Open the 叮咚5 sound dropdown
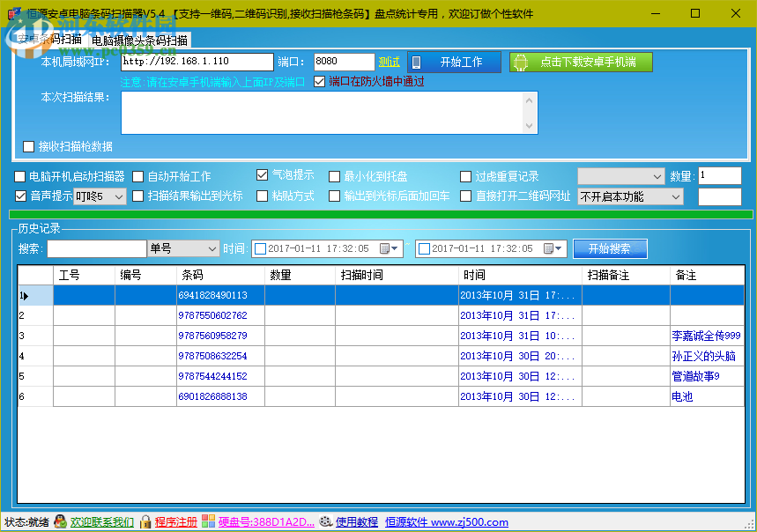The image size is (757, 532). point(100,196)
